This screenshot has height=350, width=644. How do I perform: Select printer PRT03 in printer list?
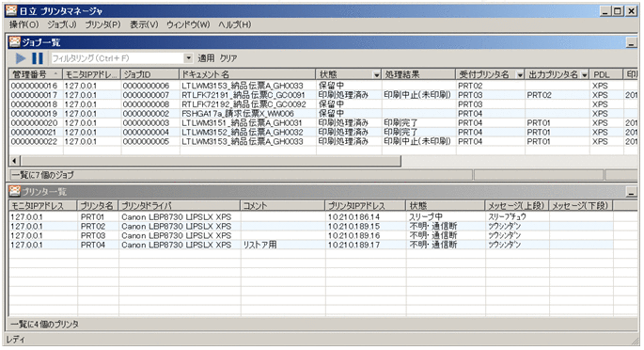click(x=323, y=236)
